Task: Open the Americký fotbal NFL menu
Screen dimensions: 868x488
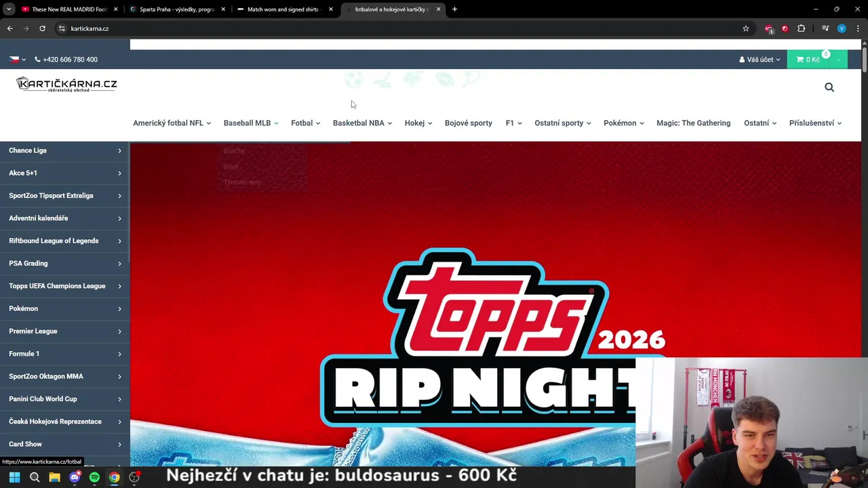Action: pyautogui.click(x=172, y=123)
